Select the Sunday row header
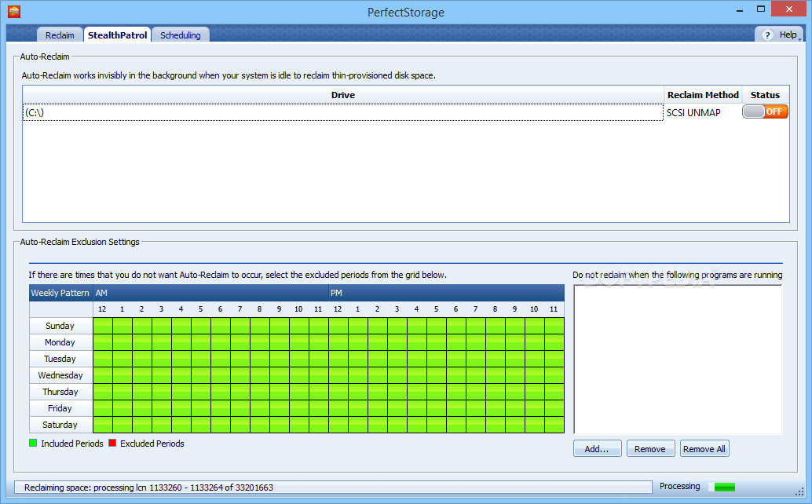This screenshot has width=812, height=504. [60, 326]
